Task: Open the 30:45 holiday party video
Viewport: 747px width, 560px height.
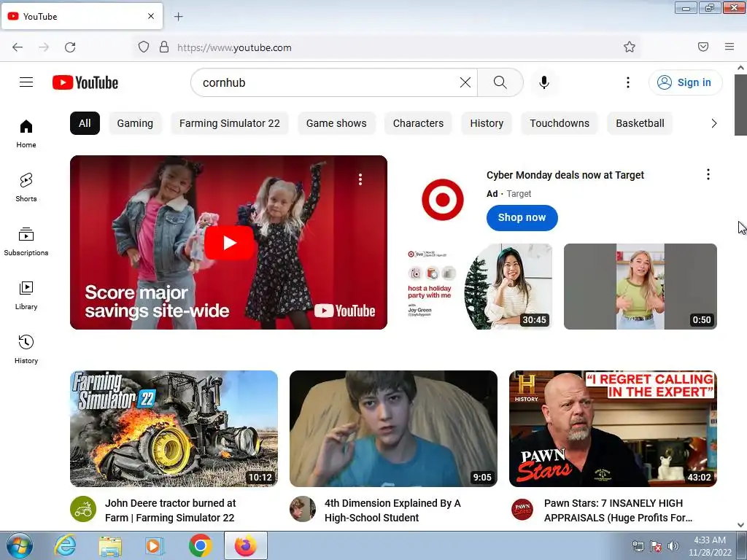Action: (x=476, y=286)
